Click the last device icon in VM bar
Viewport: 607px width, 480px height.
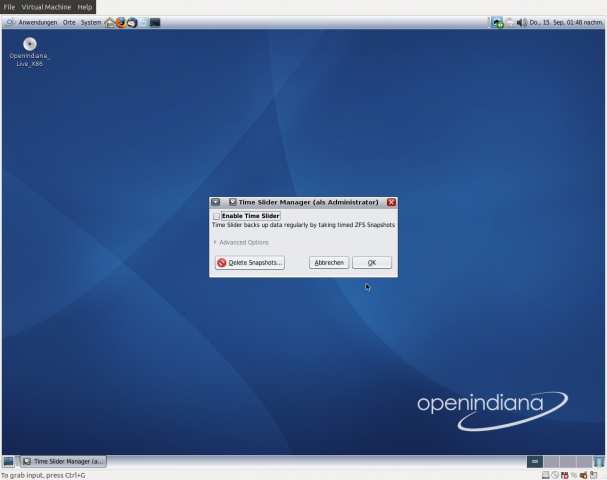coord(593,475)
